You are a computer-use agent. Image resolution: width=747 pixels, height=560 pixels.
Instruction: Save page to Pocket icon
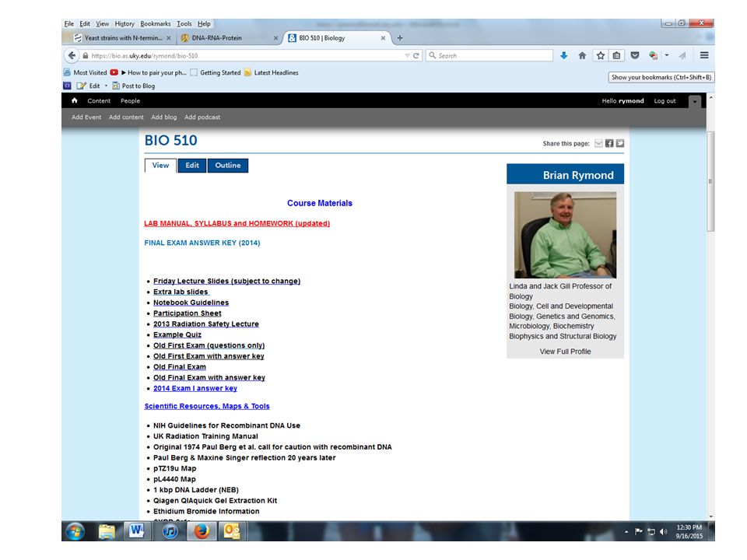[635, 56]
